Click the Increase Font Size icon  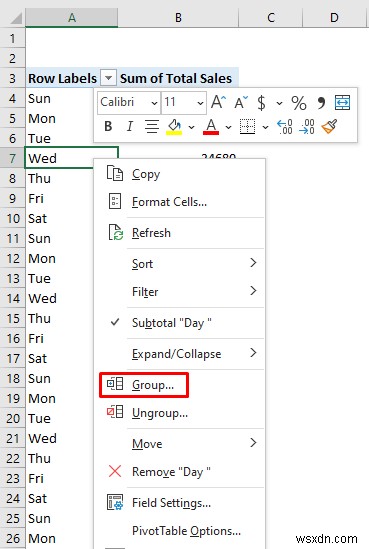tap(219, 103)
